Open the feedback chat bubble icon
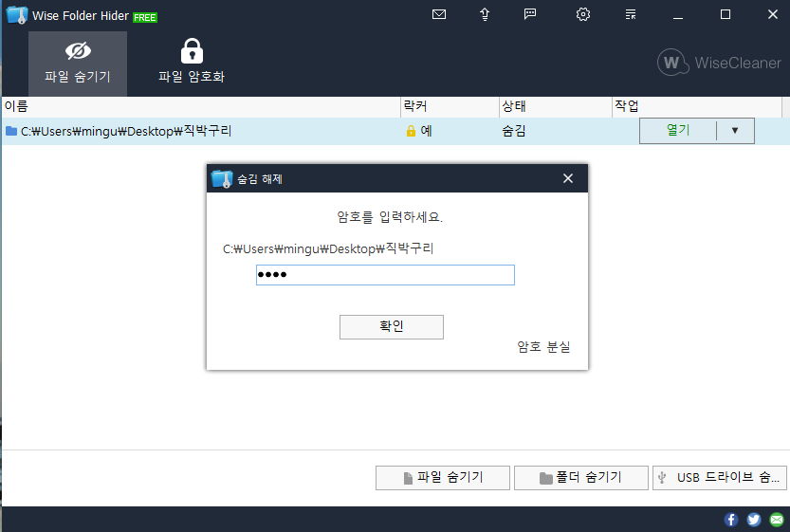Screen dimensions: 790x532 coord(530,14)
